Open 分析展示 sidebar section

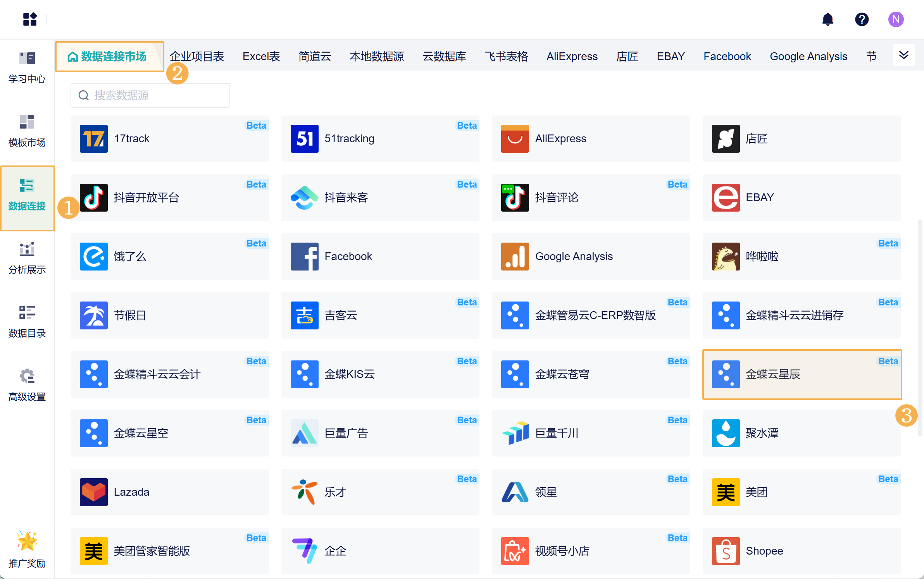pos(27,258)
